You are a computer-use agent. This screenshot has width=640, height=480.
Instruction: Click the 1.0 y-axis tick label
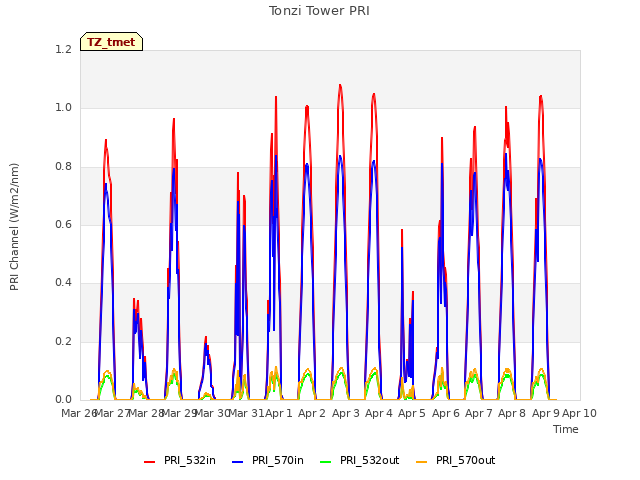click(63, 108)
